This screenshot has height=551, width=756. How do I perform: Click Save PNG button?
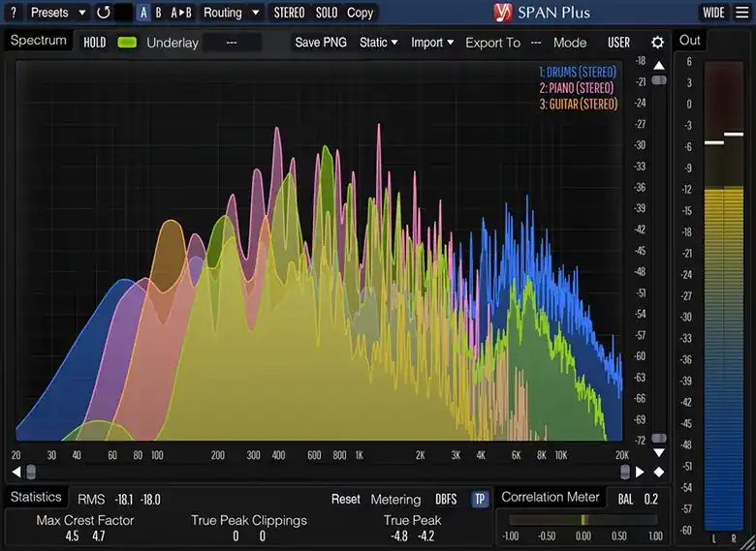tap(321, 43)
